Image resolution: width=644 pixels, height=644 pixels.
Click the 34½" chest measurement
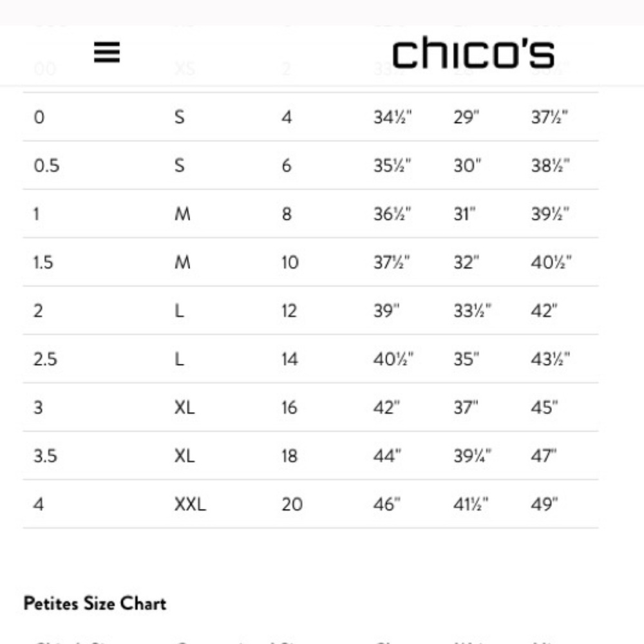(392, 117)
